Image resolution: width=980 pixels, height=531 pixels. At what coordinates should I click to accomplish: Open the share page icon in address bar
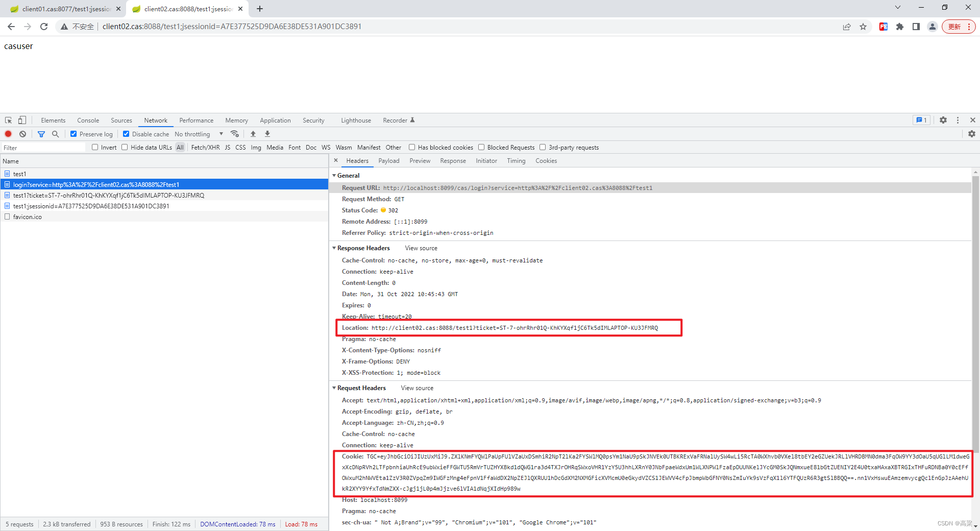click(847, 27)
